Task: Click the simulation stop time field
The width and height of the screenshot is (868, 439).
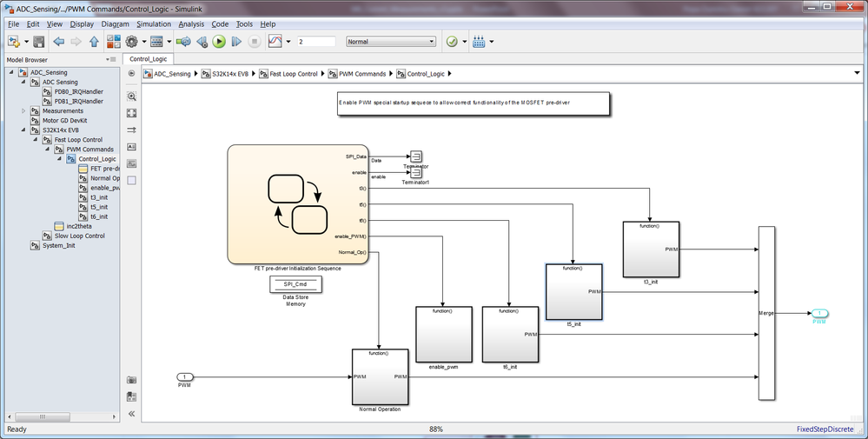Action: point(316,42)
